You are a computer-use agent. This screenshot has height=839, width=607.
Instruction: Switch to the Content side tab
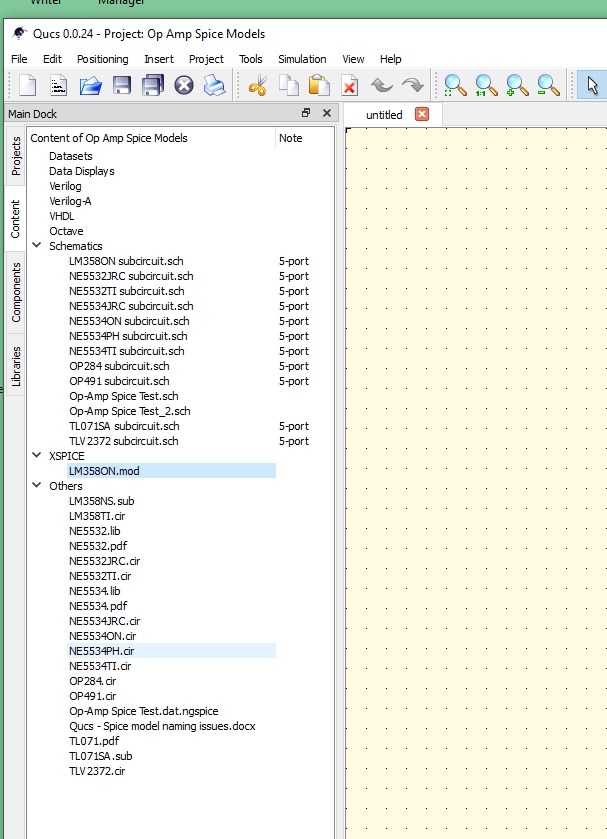(15, 219)
